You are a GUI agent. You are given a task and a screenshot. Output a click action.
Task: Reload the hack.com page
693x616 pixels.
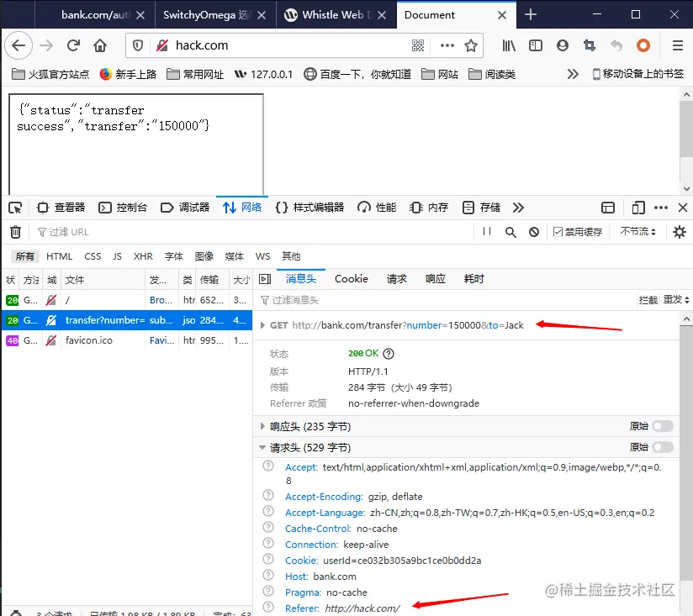pos(73,45)
